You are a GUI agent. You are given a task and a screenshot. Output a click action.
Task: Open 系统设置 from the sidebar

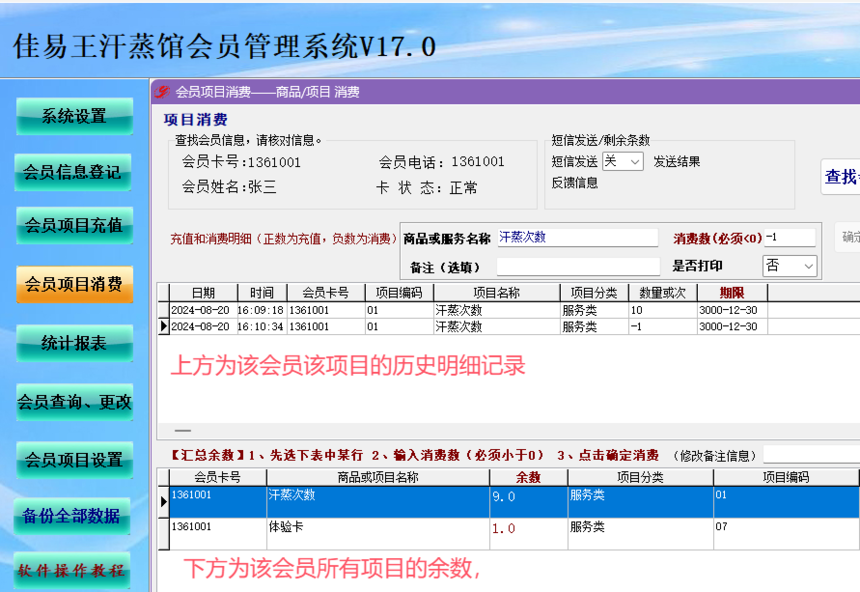click(75, 116)
